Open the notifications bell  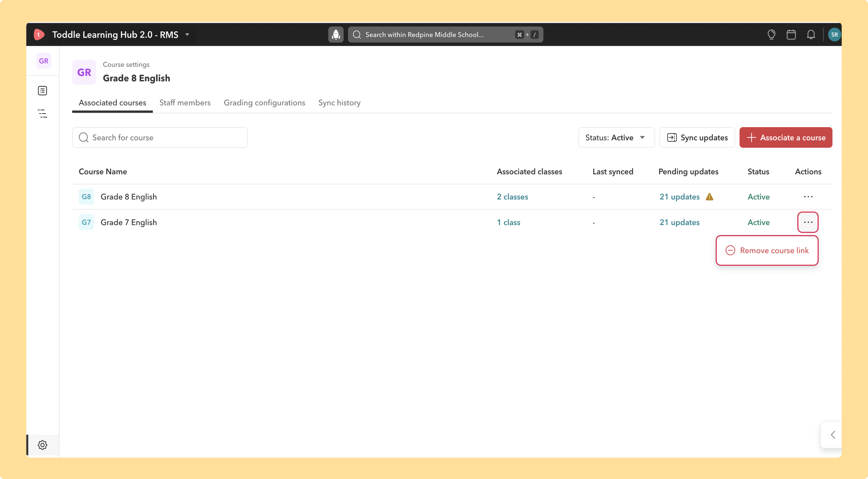click(x=811, y=34)
